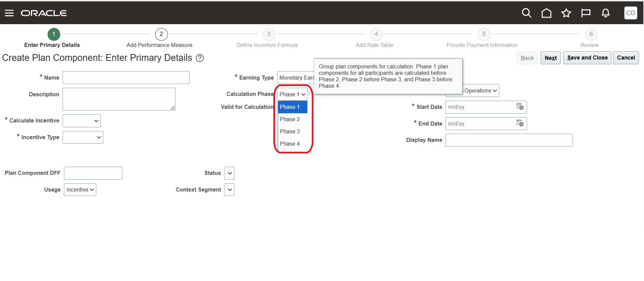
Task: Open notifications bell icon
Action: [606, 13]
